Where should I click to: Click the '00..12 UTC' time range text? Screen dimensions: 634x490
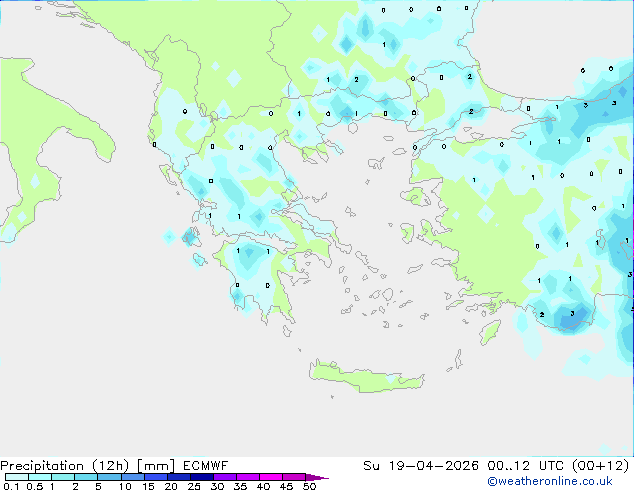tap(526, 466)
